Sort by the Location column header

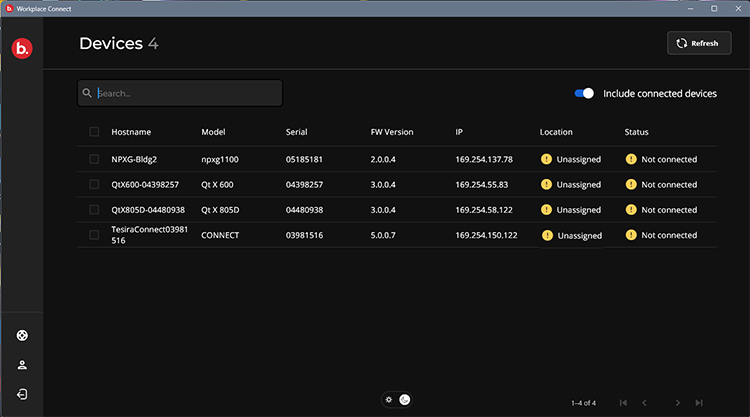click(x=556, y=132)
